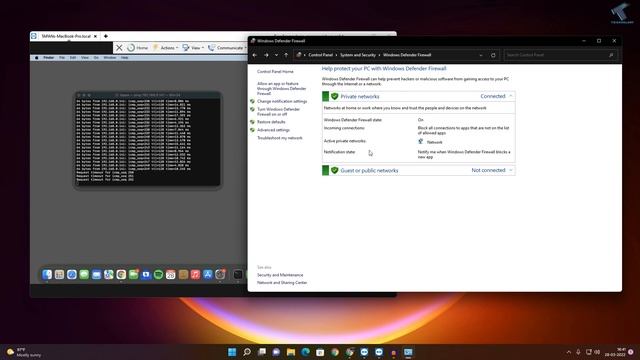The image size is (640, 360).
Task: Open the Apple menu in remote Mac
Action: coord(37,58)
